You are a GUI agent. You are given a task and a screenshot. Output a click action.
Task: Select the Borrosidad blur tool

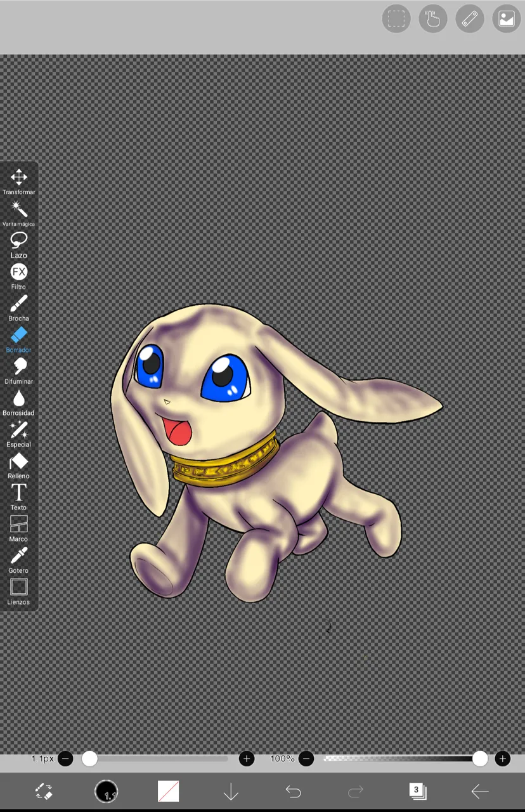coord(18,403)
